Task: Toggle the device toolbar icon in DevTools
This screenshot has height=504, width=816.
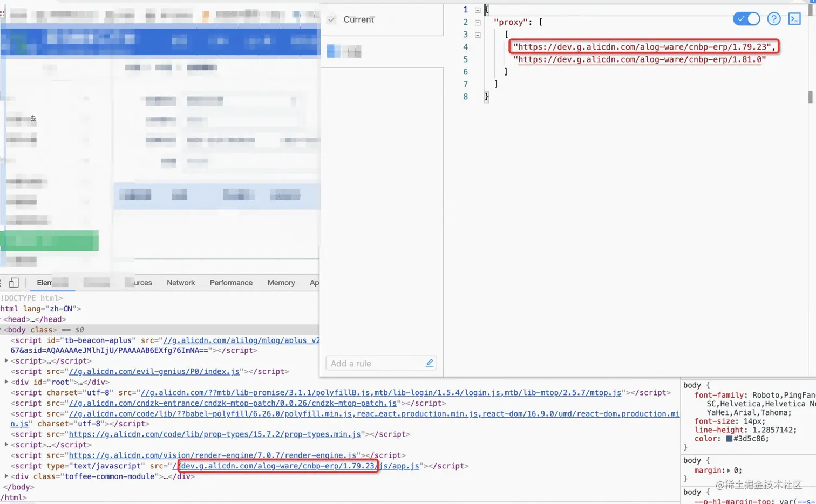Action: click(x=14, y=282)
